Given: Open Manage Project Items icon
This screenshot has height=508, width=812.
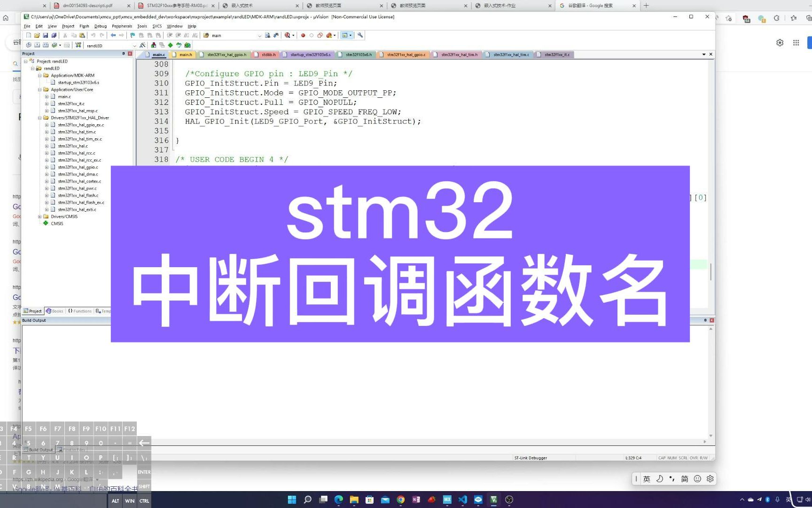Looking at the screenshot, I should pyautogui.click(x=154, y=45).
